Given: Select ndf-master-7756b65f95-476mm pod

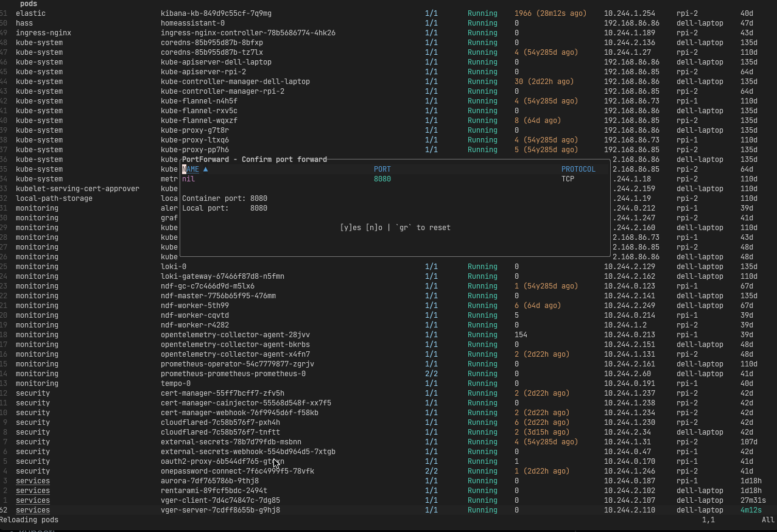Looking at the screenshot, I should (x=218, y=296).
